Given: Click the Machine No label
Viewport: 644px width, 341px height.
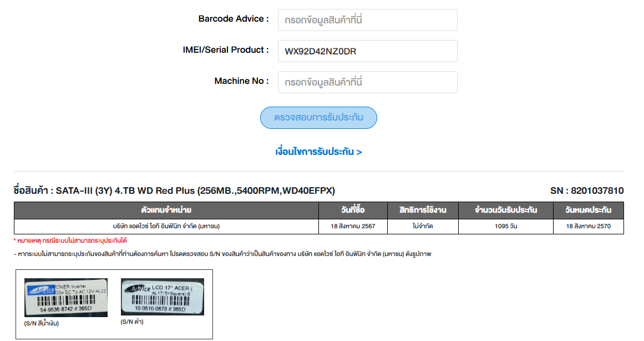Looking at the screenshot, I should point(241,81).
